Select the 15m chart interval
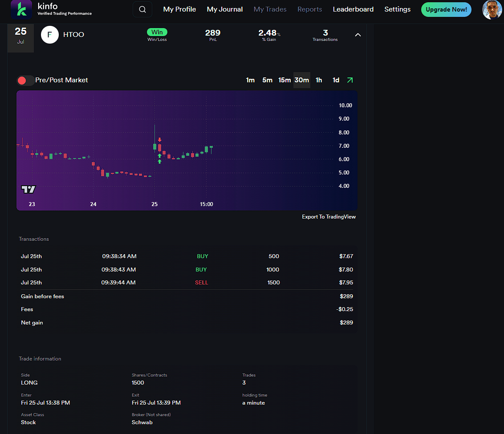 [x=285, y=80]
